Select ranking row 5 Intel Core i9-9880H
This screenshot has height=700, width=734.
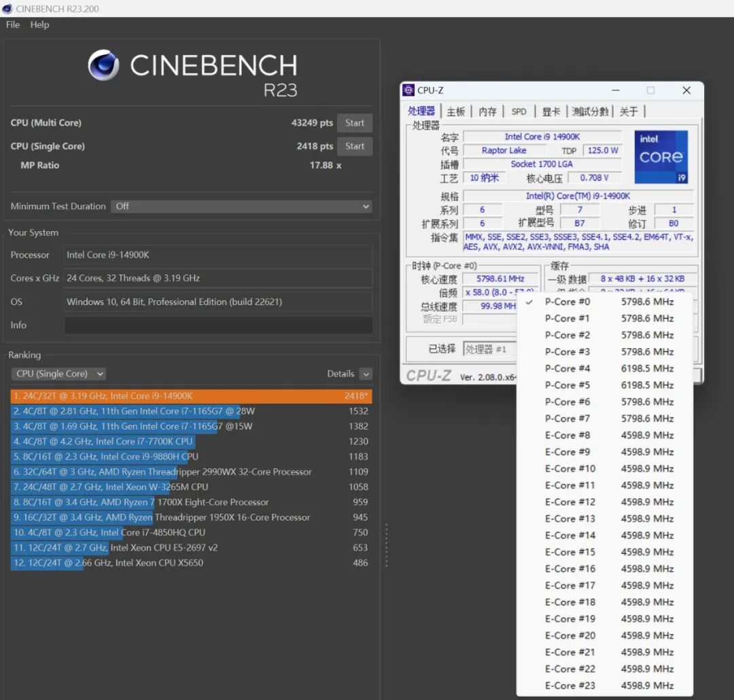[x=191, y=457]
